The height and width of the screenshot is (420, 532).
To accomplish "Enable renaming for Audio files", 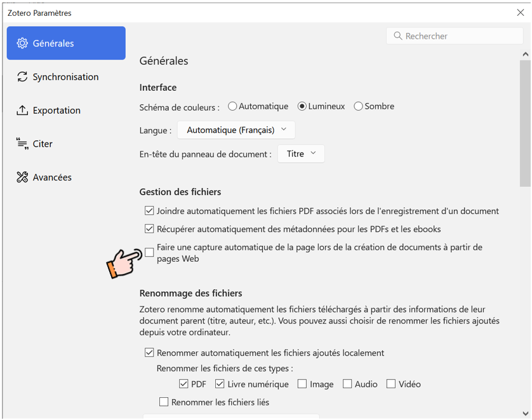I will click(x=347, y=384).
